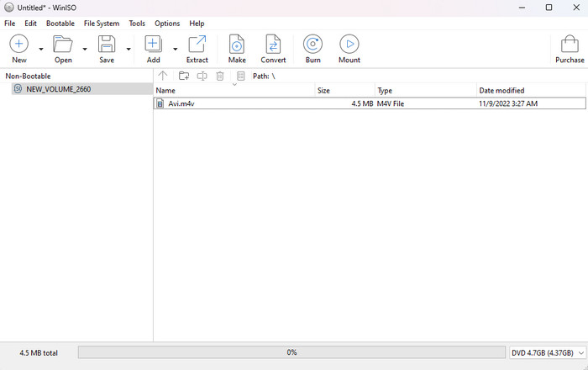Maximize the WinISO window
Screen dimensions: 588x370
(x=549, y=8)
